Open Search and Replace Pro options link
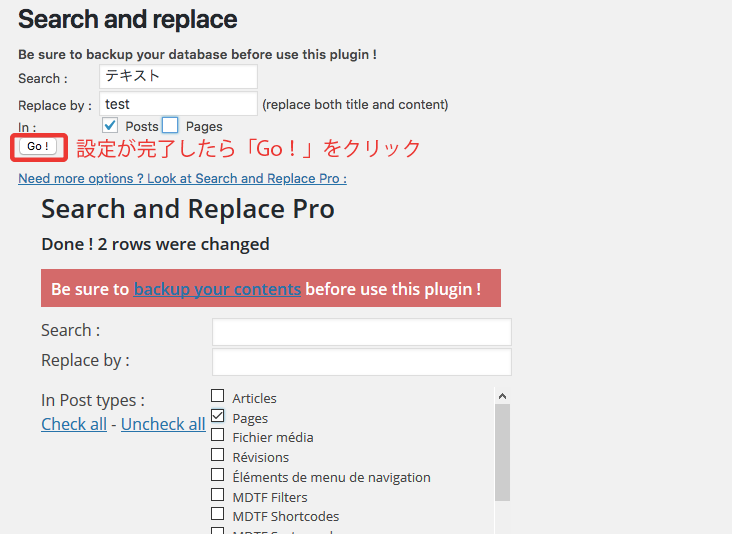Screen dimensions: 732x534 pos(182,178)
